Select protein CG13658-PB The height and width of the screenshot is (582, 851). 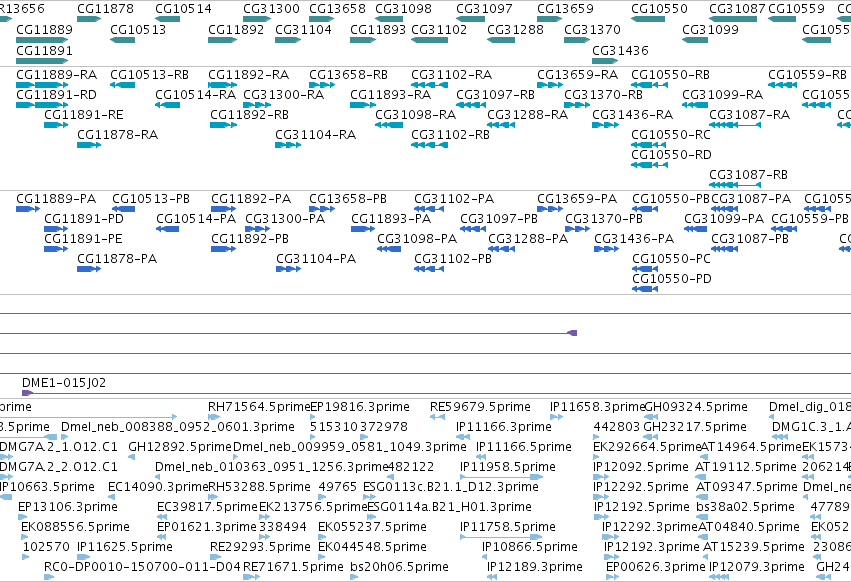coord(322,208)
